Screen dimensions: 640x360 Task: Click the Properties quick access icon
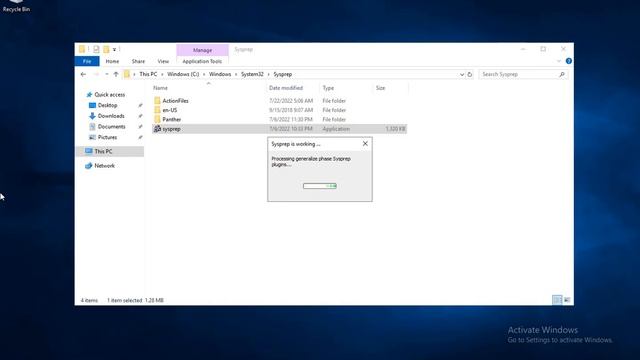click(x=96, y=49)
